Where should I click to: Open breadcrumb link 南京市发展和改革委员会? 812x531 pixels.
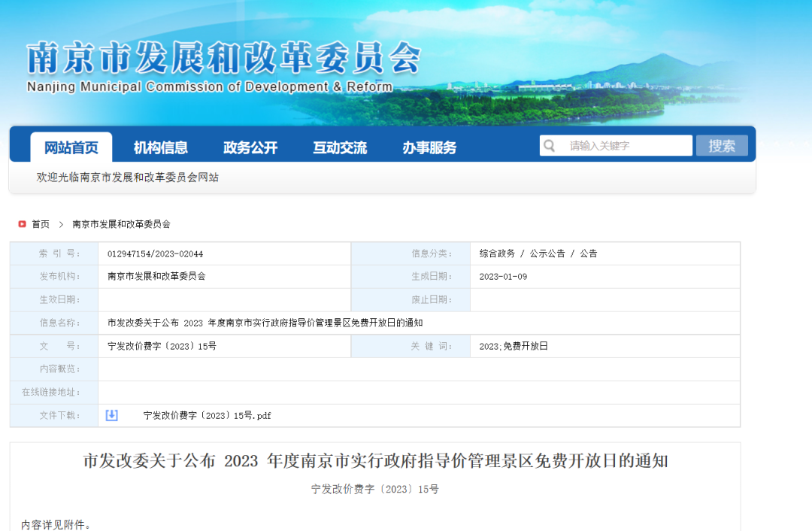point(121,224)
